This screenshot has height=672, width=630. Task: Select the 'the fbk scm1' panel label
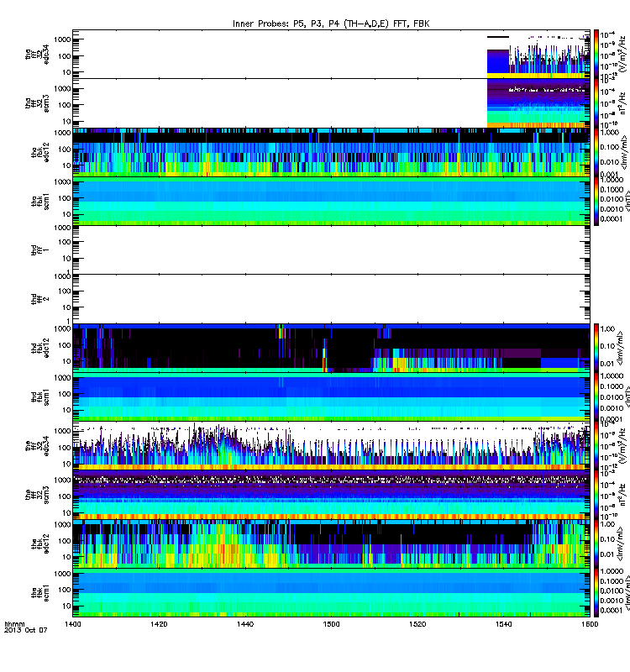[40, 593]
